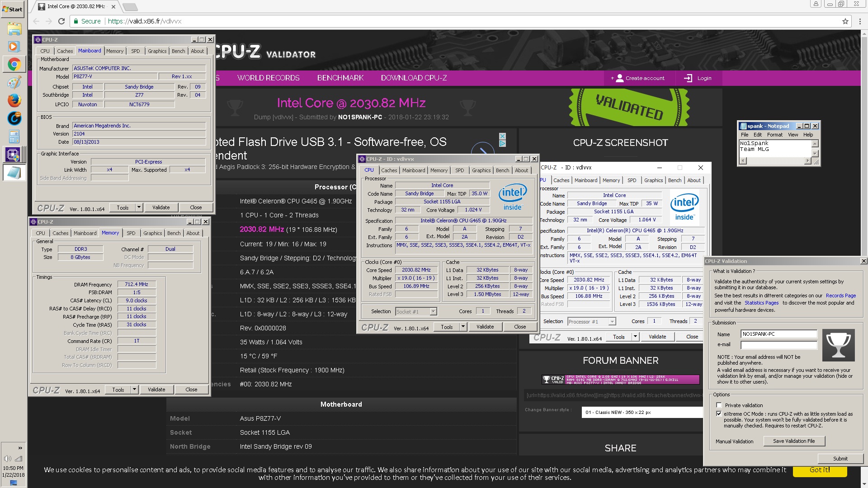
Task: Show hidden tray icons chevron
Action: (20, 448)
